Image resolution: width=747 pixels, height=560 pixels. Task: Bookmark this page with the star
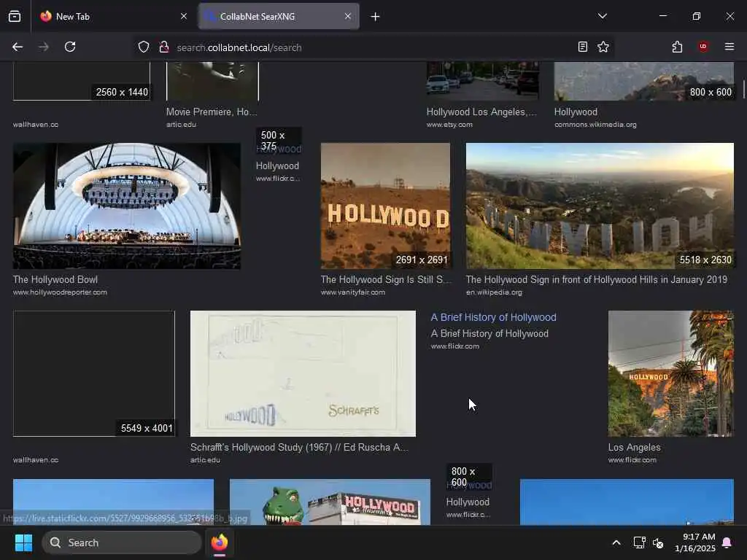(x=603, y=47)
